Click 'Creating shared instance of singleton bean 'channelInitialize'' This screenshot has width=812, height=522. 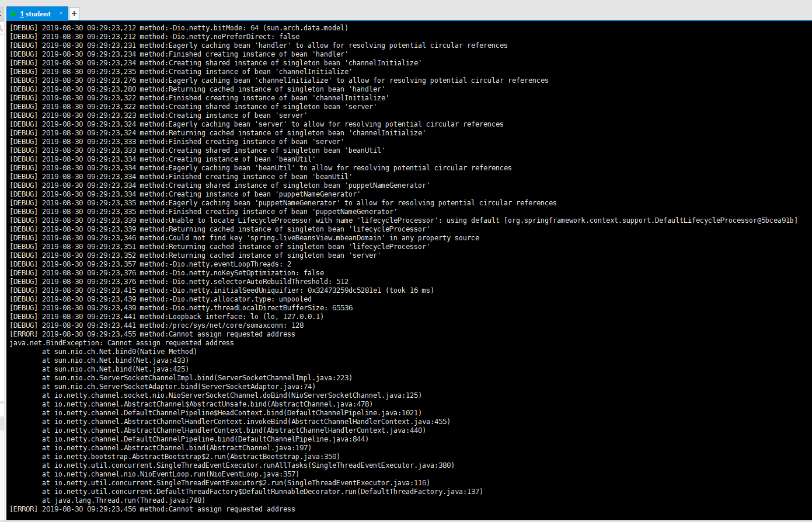coord(216,63)
